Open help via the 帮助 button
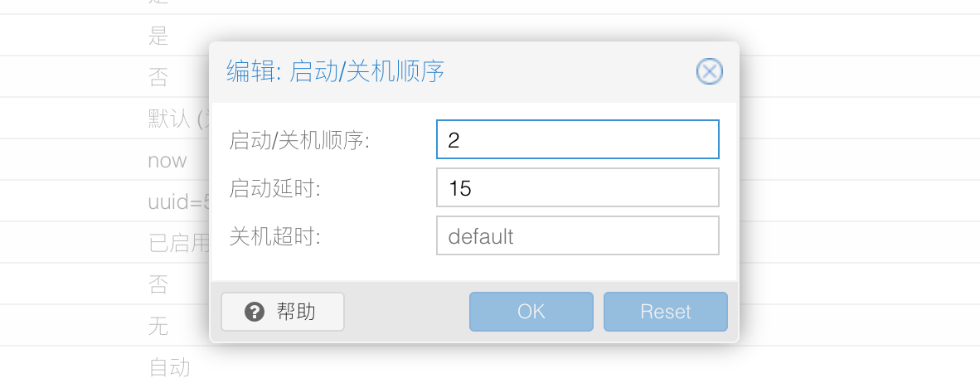 283,311
